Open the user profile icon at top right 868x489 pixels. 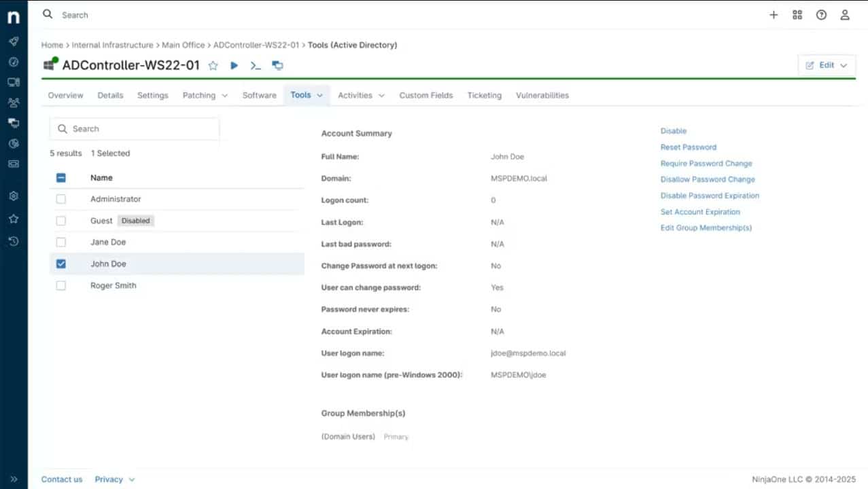[x=845, y=14]
